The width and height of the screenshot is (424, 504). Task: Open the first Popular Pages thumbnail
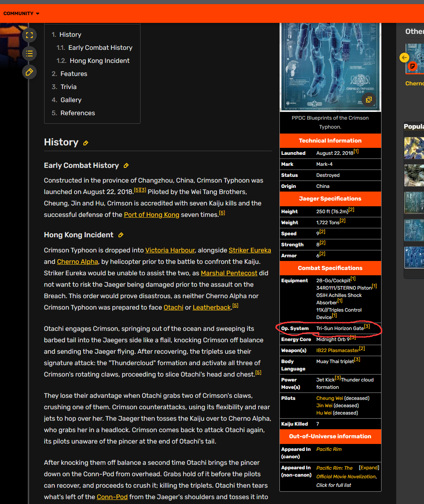point(414,148)
